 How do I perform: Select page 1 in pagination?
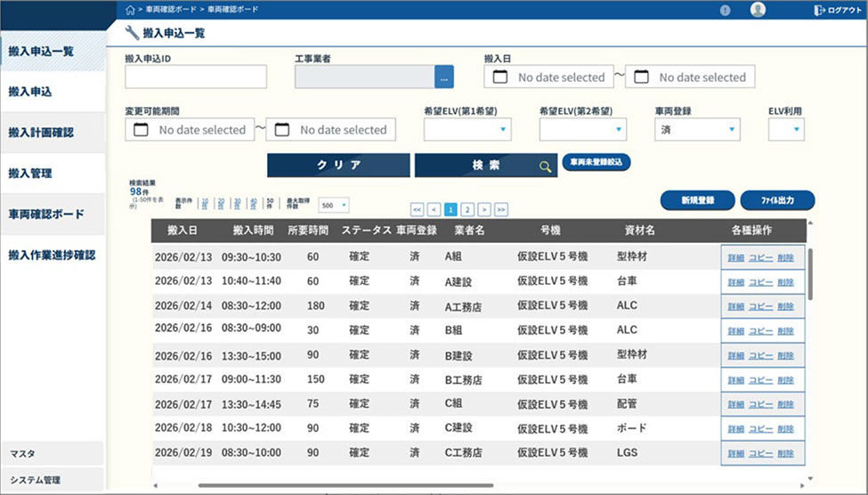click(450, 210)
